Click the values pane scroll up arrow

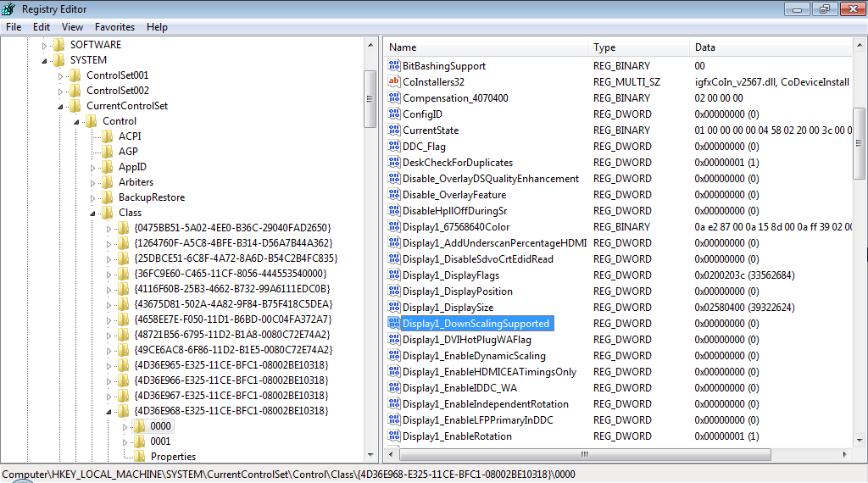(860, 46)
